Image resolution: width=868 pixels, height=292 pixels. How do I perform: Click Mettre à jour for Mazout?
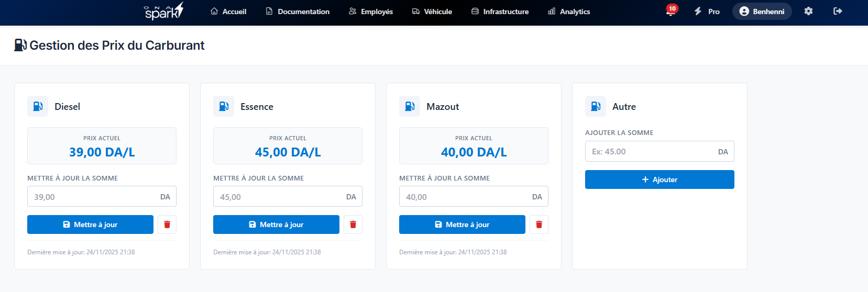(x=462, y=224)
